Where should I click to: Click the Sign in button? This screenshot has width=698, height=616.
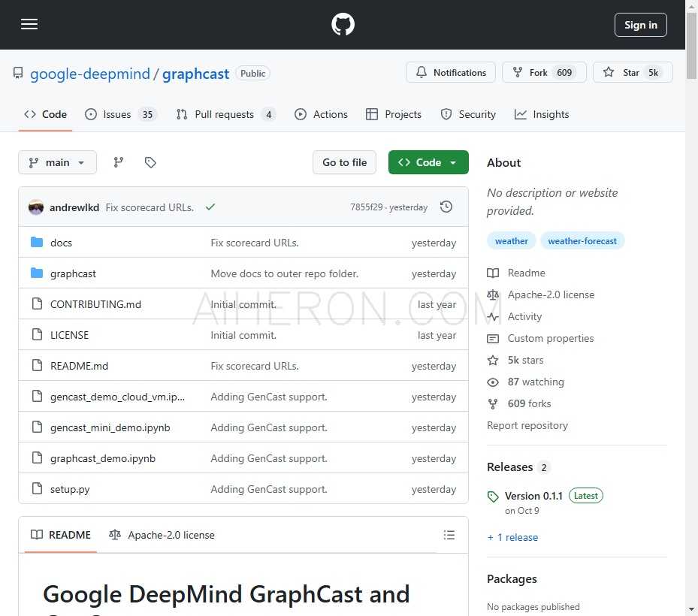pyautogui.click(x=640, y=25)
